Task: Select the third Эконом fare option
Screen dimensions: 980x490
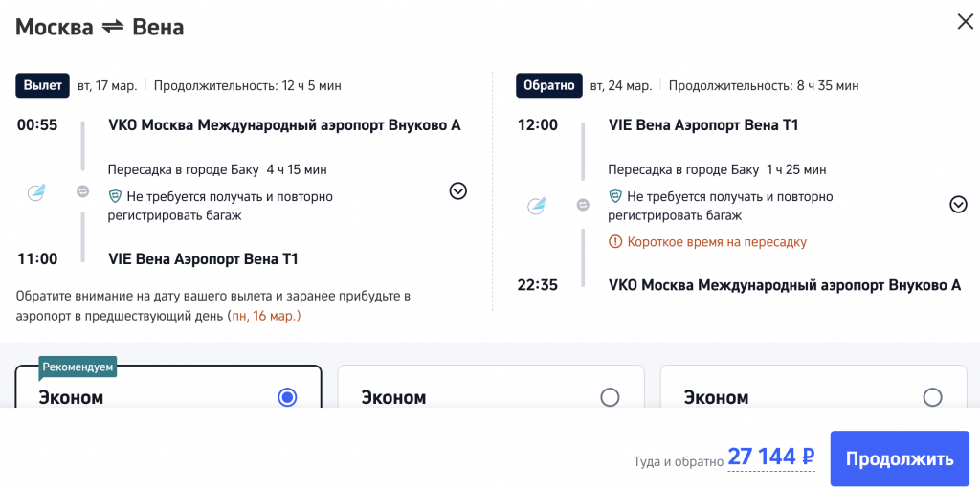Action: point(932,397)
